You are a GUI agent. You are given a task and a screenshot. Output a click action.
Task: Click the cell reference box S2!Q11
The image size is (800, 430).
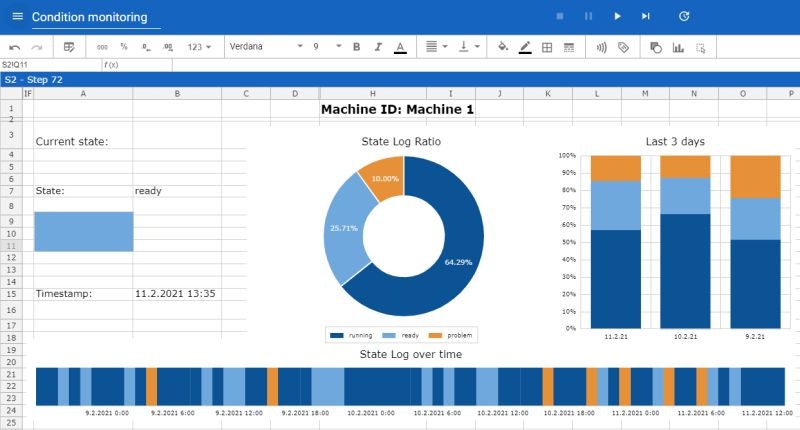(x=51, y=65)
